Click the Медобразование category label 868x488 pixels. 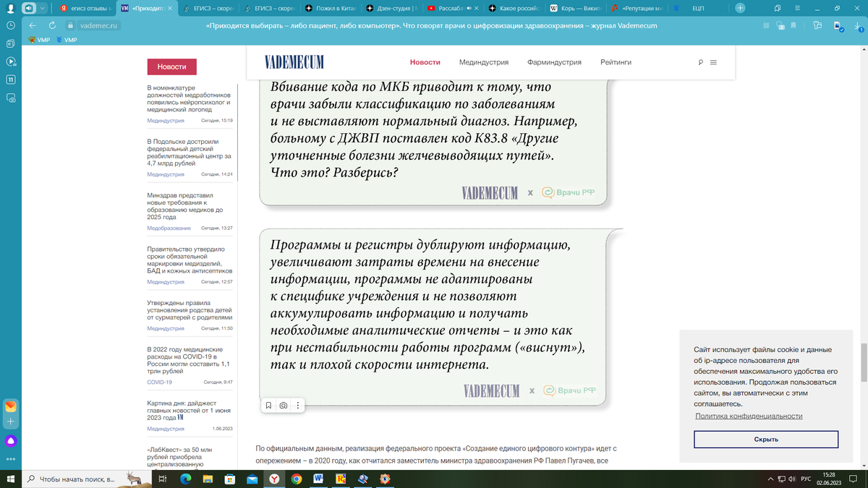pyautogui.click(x=169, y=228)
